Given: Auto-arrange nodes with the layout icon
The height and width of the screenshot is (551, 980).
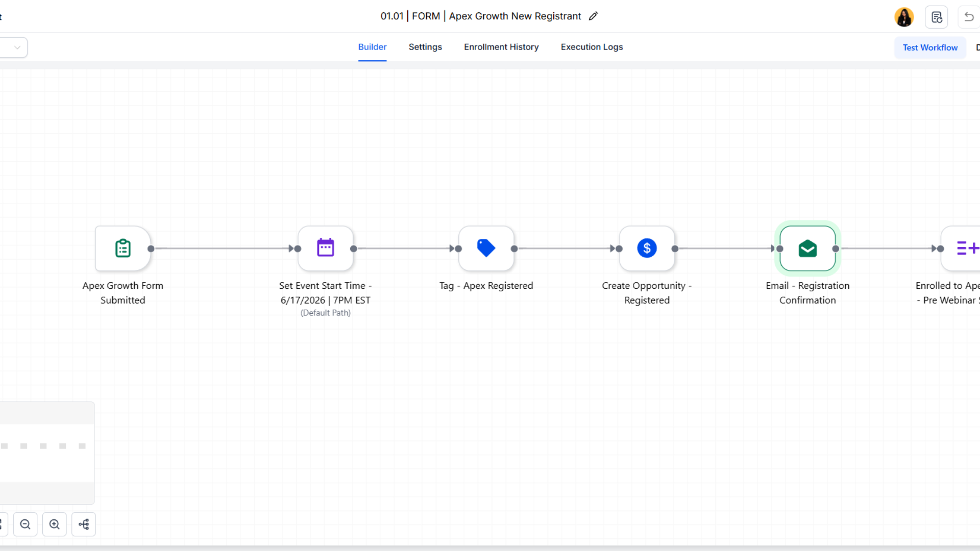Looking at the screenshot, I should pyautogui.click(x=84, y=524).
